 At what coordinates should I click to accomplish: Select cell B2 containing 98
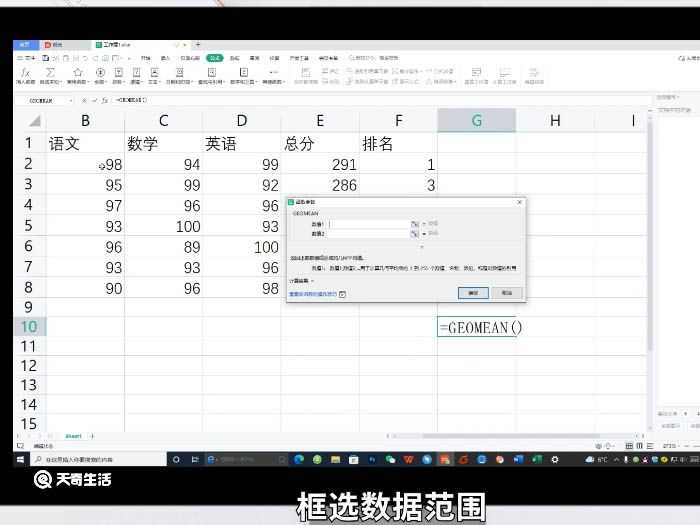click(85, 164)
